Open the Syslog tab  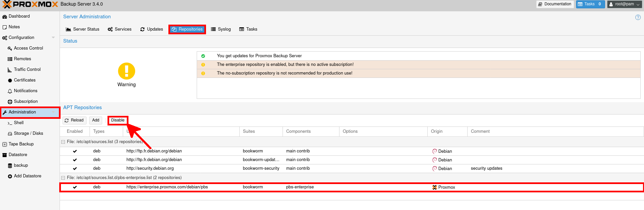point(221,29)
